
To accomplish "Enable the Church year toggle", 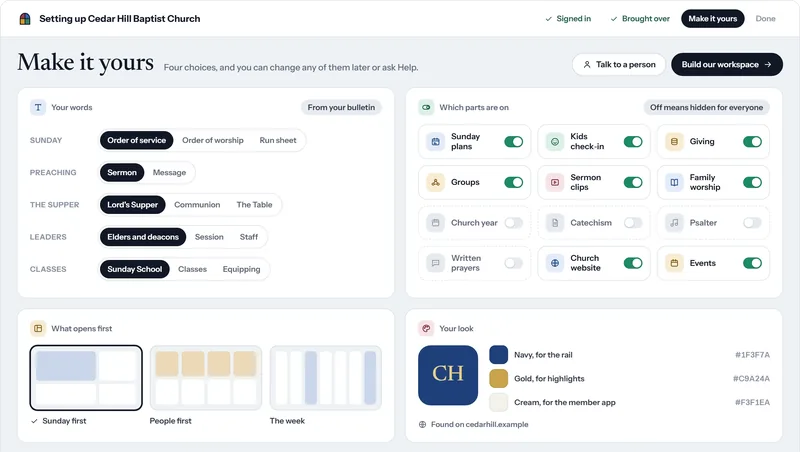I will click(514, 223).
